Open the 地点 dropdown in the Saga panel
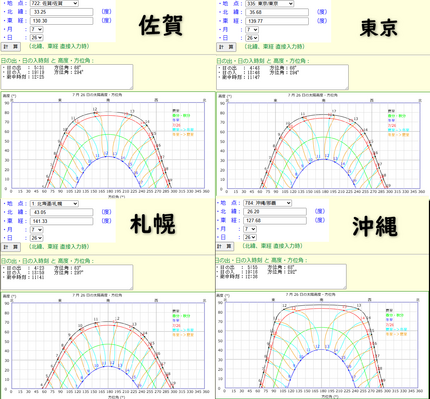 54,3
